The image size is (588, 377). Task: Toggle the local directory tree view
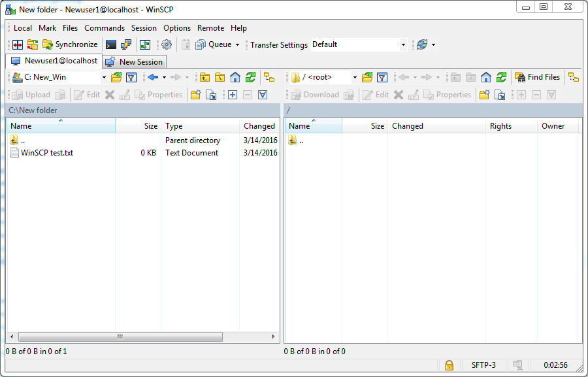269,77
